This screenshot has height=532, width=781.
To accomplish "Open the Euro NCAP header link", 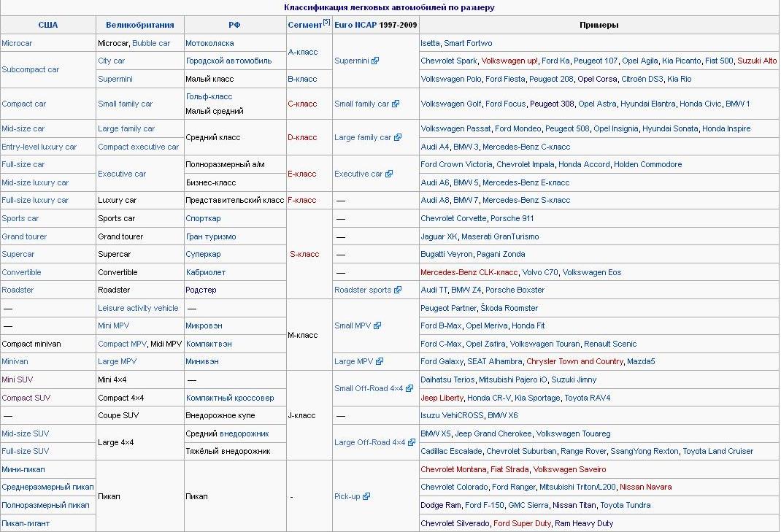I will [355, 25].
